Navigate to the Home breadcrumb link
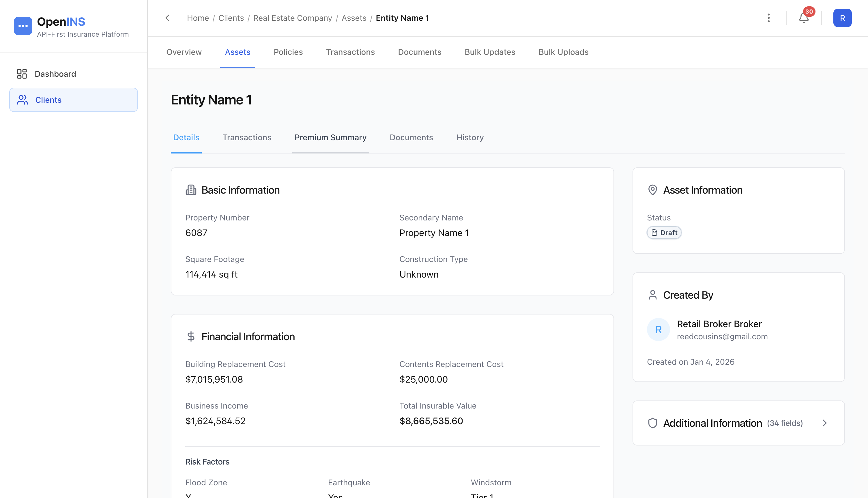This screenshot has height=498, width=868. pyautogui.click(x=198, y=18)
